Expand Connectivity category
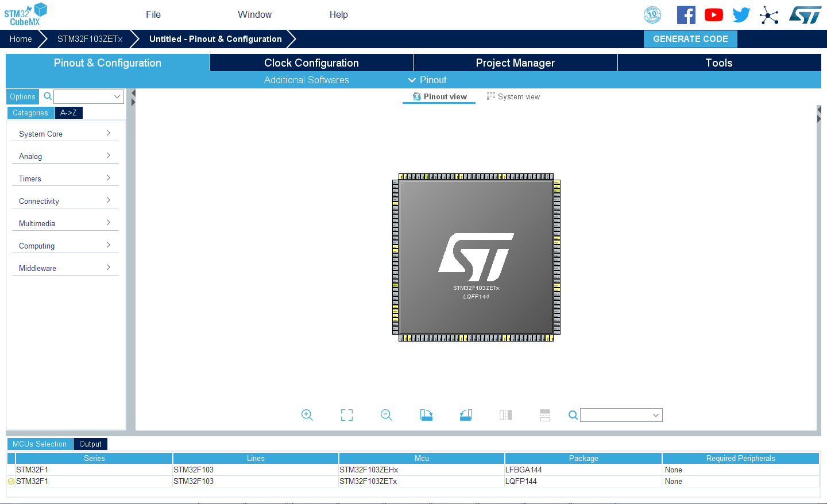The height and width of the screenshot is (504, 827). coord(65,201)
